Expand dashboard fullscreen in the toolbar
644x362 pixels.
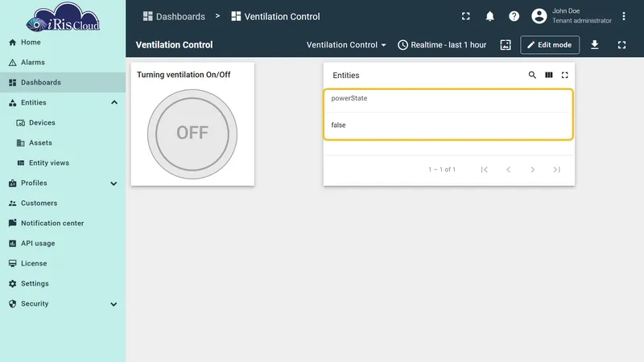621,45
